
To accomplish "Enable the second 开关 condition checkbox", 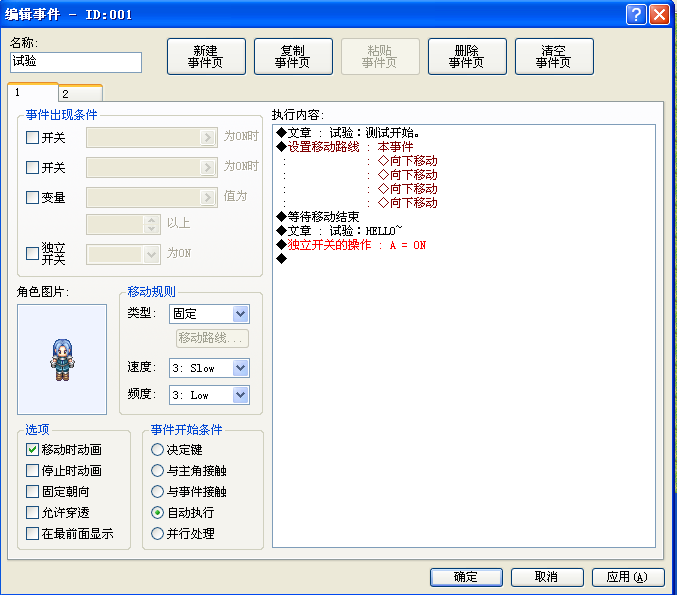I will pyautogui.click(x=32, y=168).
